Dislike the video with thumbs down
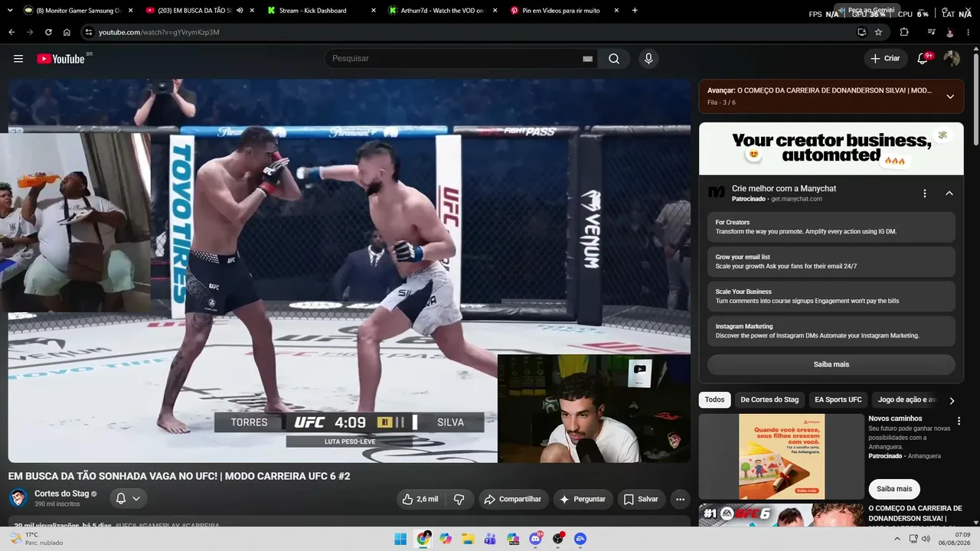Screen dimensions: 980x551 [459, 499]
